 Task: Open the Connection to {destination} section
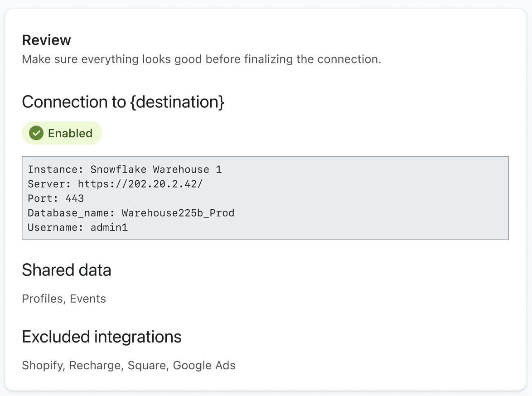click(123, 101)
